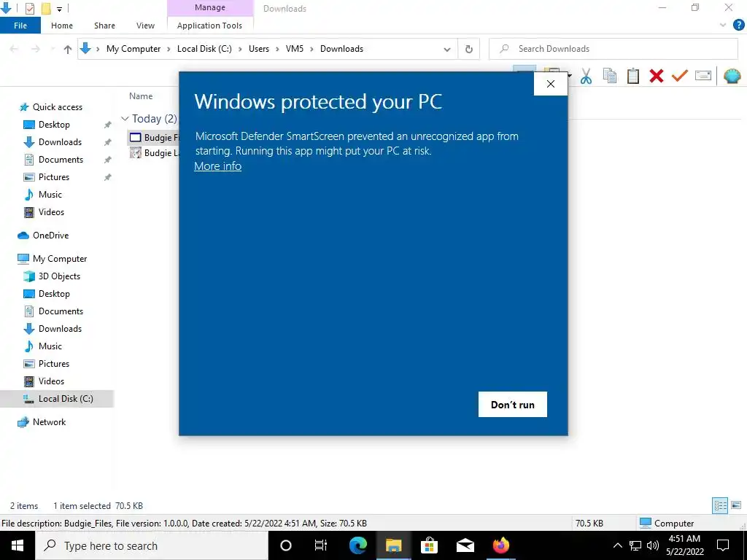
Task: Go up one folder level
Action: tap(68, 49)
